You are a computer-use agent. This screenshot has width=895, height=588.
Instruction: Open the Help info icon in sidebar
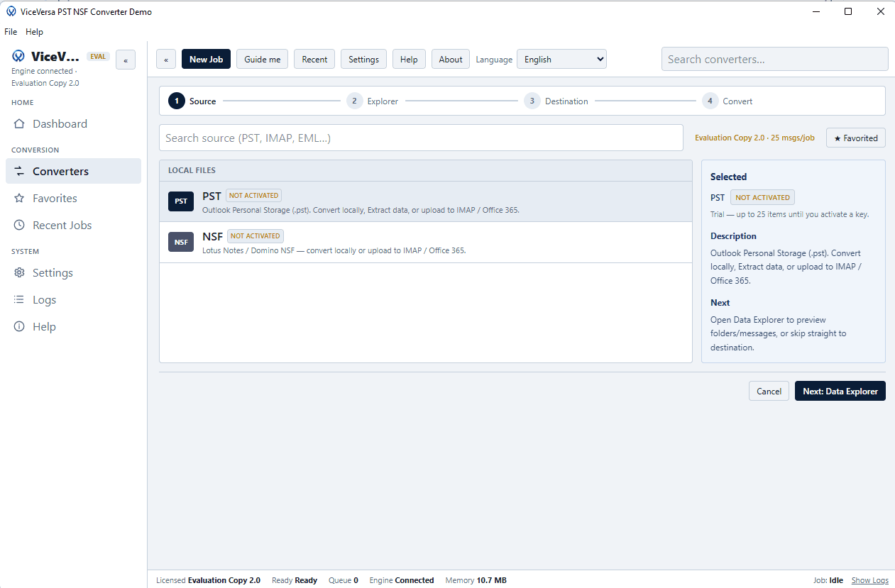click(x=20, y=327)
